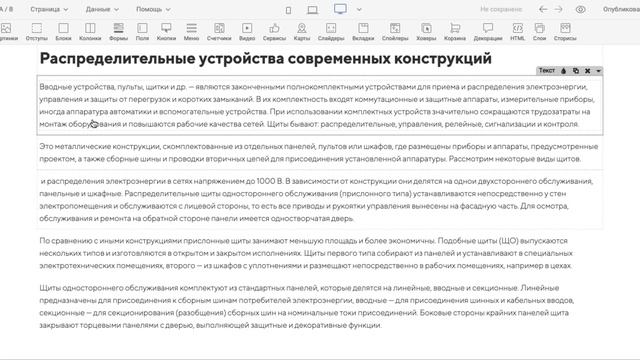
Task: Switch to laptop preview mode
Action: [x=313, y=10]
